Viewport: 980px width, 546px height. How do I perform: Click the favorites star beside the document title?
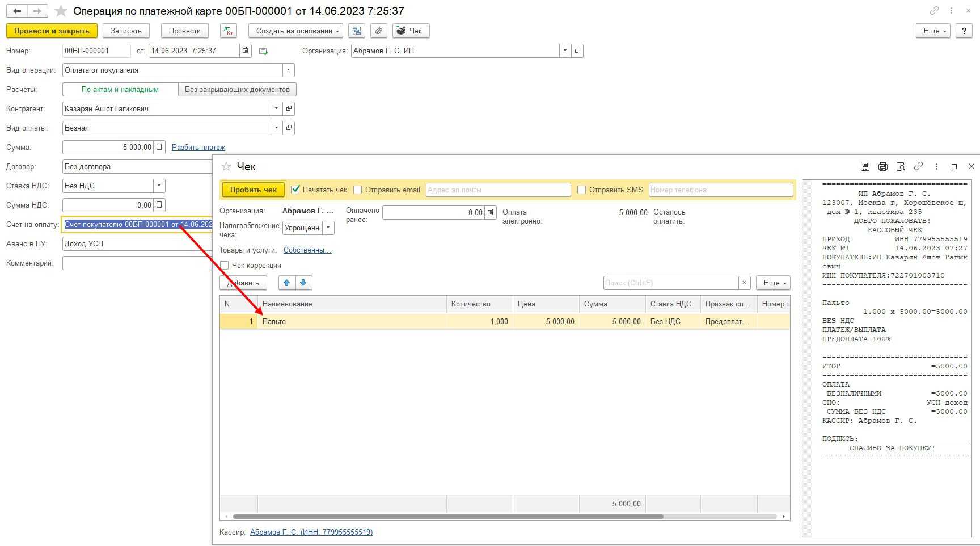pyautogui.click(x=61, y=11)
